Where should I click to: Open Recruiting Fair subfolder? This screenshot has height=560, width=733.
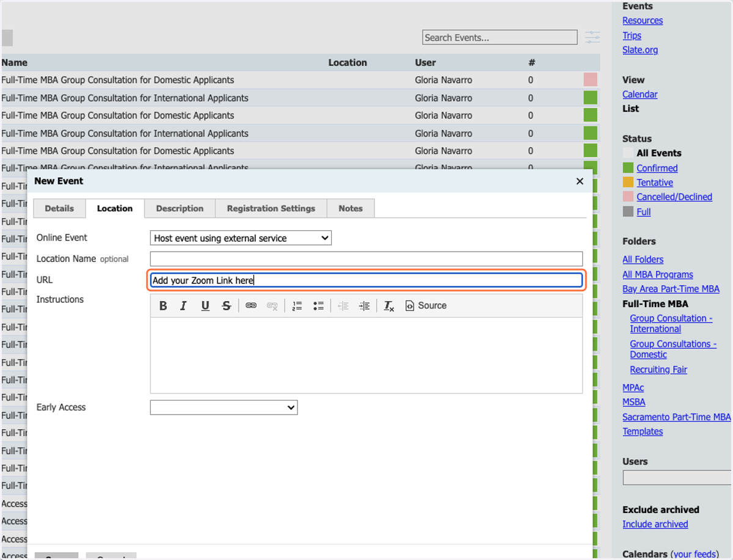click(658, 369)
